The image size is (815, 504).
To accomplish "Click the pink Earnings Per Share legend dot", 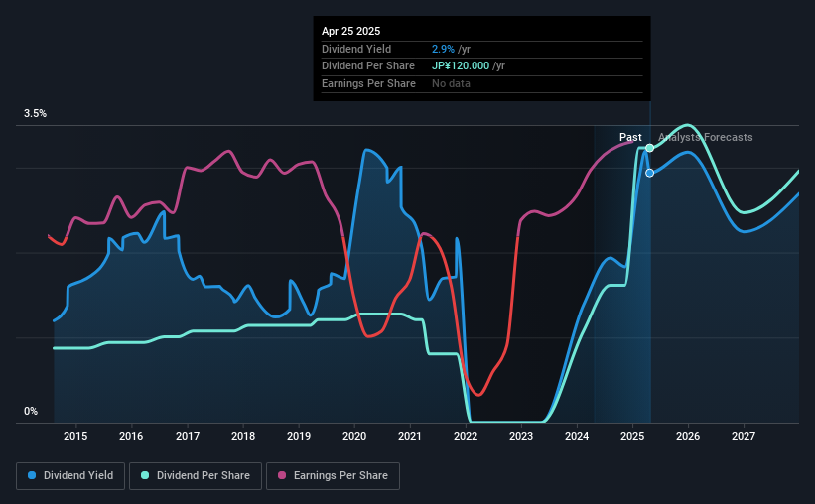I will coord(282,475).
